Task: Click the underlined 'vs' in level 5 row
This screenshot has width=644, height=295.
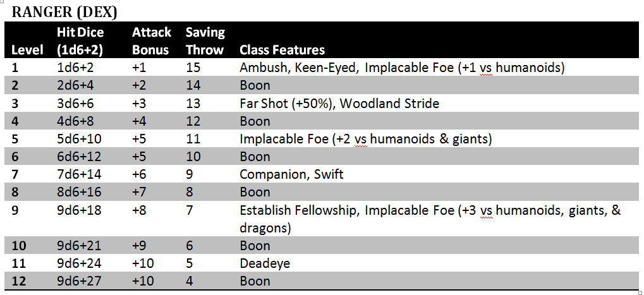Action: coord(361,139)
